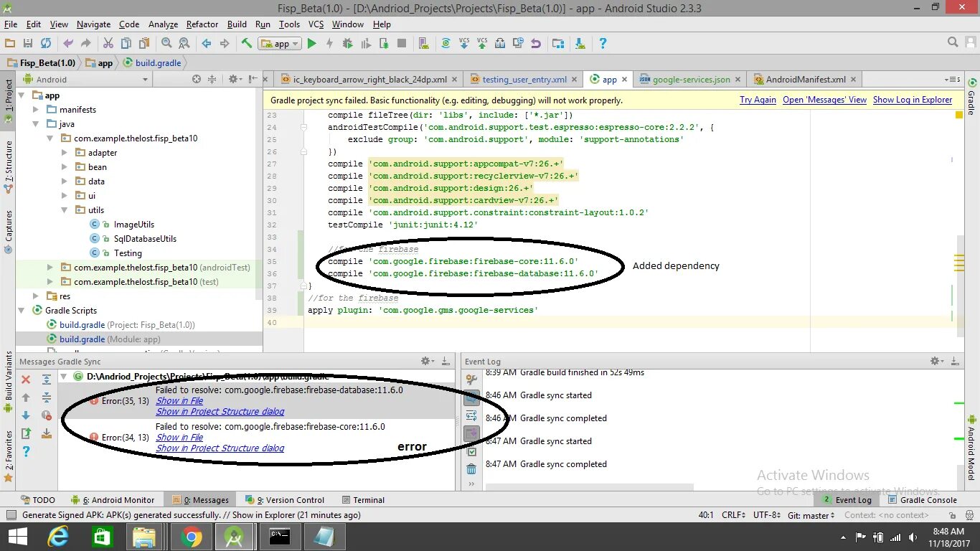
Task: Click yellow warning stripe marks beside editor
Action: point(959,263)
